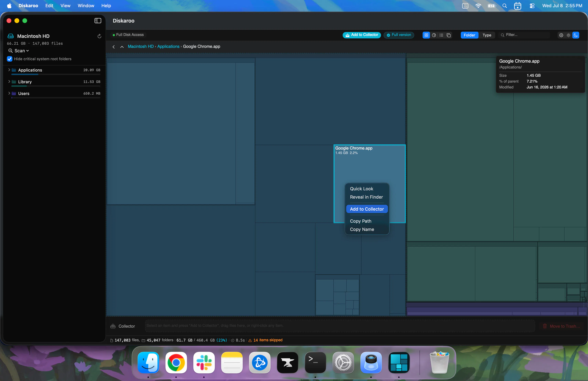Open Notes from the Dock
The width and height of the screenshot is (588, 381).
point(232,362)
